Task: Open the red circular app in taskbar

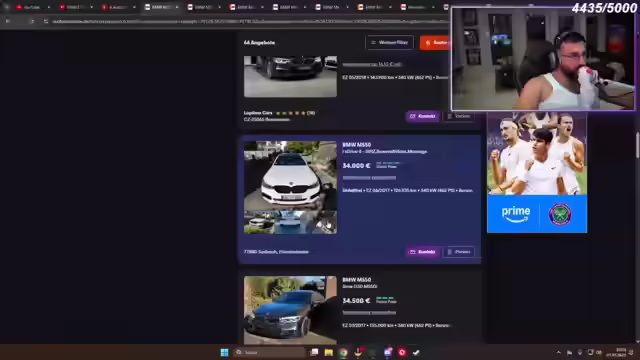Action: [402, 352]
